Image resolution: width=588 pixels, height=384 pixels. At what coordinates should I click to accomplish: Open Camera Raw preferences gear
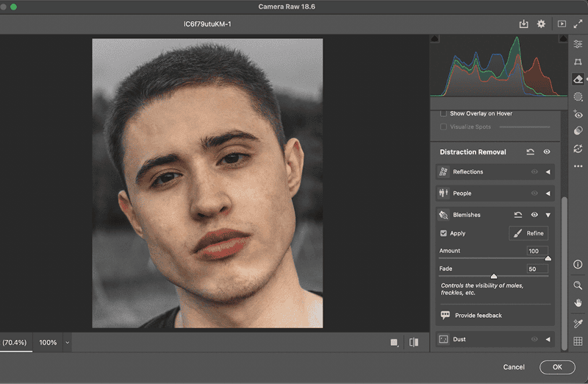pos(541,24)
